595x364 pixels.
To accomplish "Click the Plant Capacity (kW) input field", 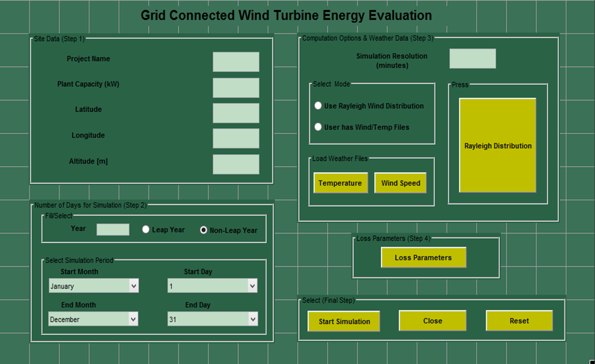I will pyautogui.click(x=236, y=88).
